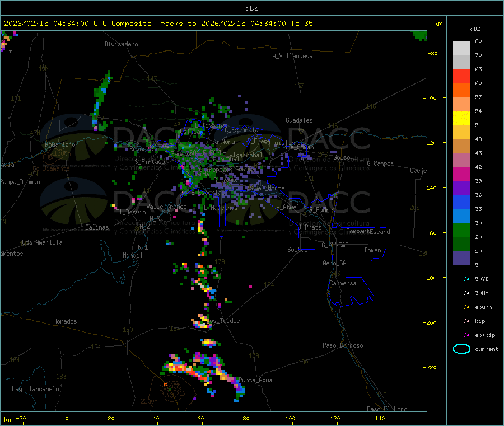This screenshot has width=504, height=426.
Task: Click the 'Guadales' map label
Action: click(299, 120)
